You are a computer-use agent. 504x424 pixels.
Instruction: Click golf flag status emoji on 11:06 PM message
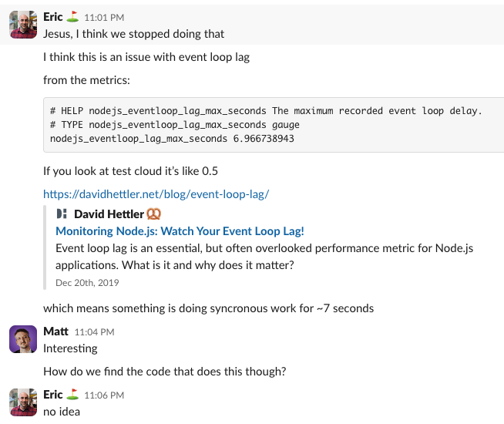(72, 395)
